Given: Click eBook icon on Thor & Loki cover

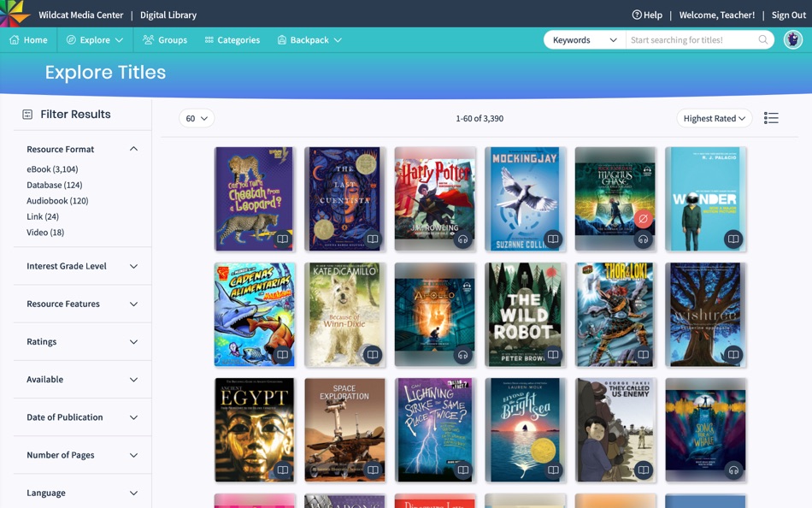Looking at the screenshot, I should pos(643,355).
